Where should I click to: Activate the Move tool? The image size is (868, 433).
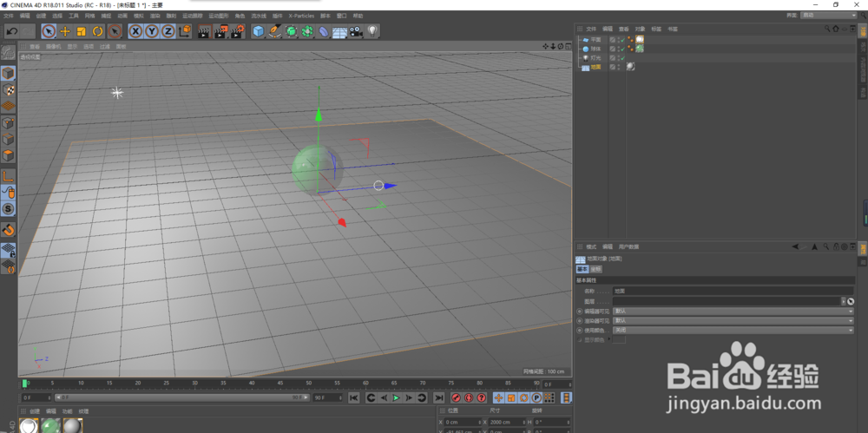65,31
